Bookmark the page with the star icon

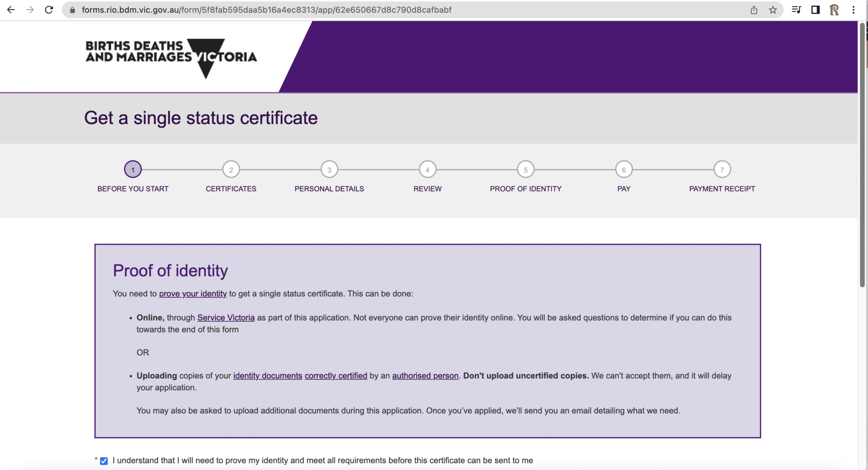pyautogui.click(x=773, y=9)
